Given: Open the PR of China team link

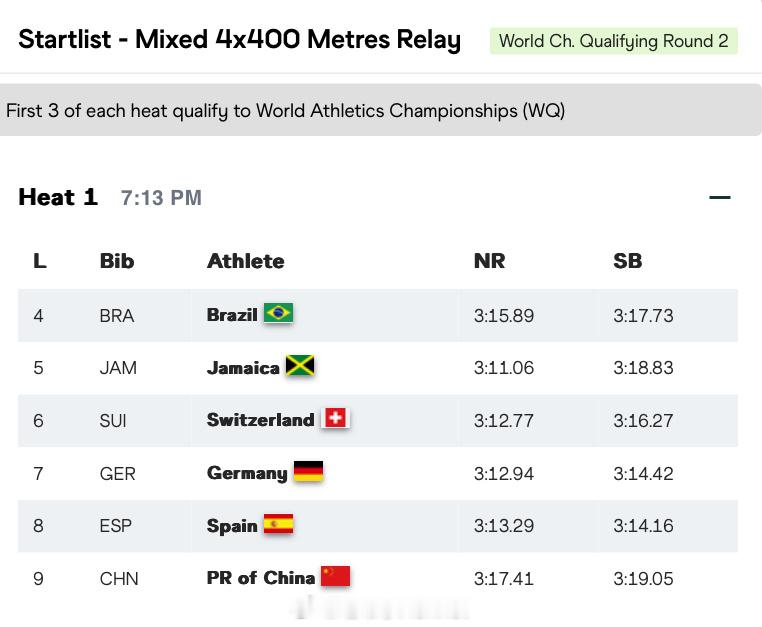Looking at the screenshot, I should click(261, 578).
